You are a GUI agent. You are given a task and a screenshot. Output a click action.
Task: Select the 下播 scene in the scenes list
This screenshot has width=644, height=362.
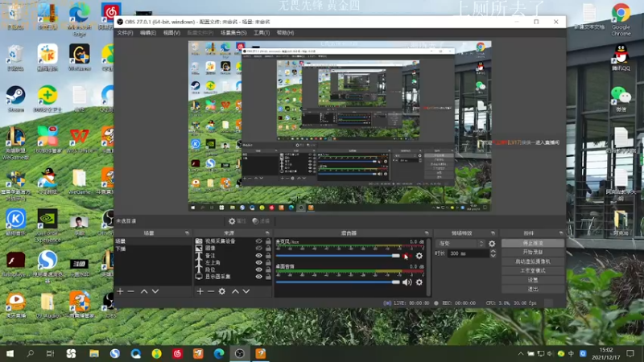pos(153,249)
